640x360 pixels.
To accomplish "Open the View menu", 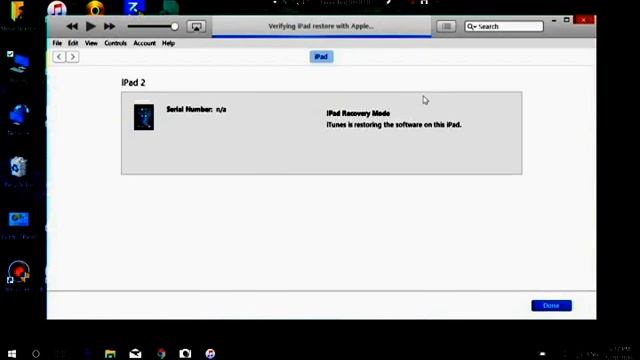I will pyautogui.click(x=91, y=43).
